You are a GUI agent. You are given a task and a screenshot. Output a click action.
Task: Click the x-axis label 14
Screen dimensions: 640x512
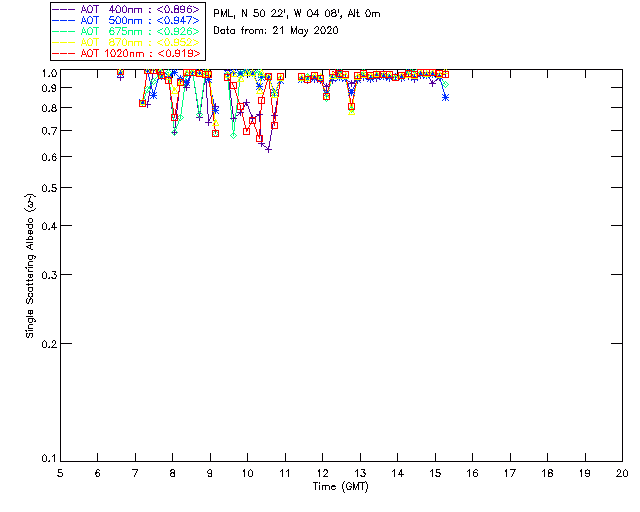pos(398,473)
